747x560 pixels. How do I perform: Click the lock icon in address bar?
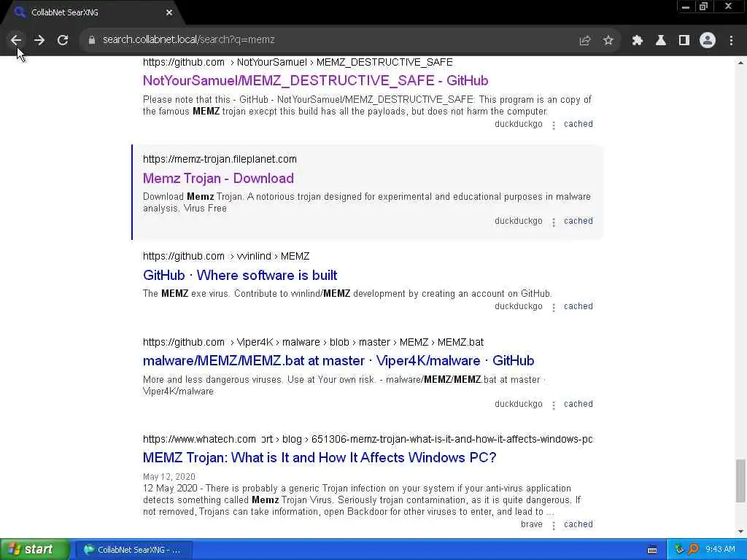(x=91, y=40)
